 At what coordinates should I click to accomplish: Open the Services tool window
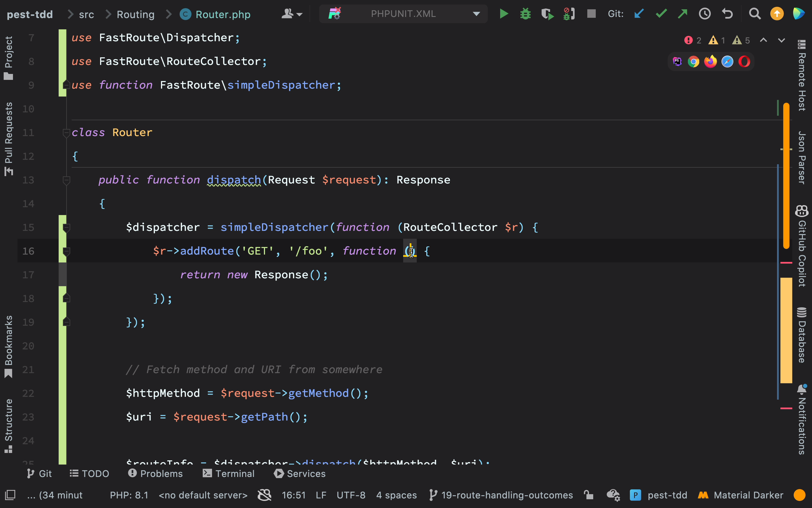pyautogui.click(x=300, y=474)
